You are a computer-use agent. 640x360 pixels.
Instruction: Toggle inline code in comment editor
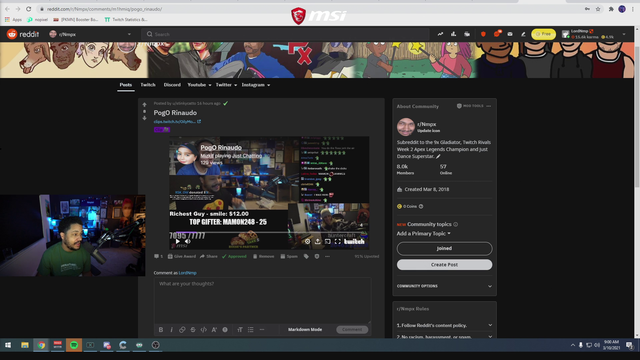click(203, 329)
